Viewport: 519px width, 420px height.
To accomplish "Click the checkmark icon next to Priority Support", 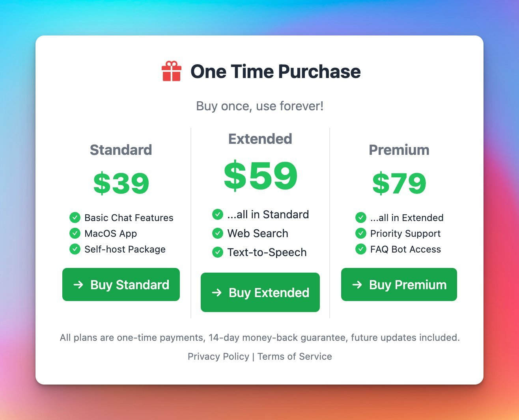I will coord(361,233).
